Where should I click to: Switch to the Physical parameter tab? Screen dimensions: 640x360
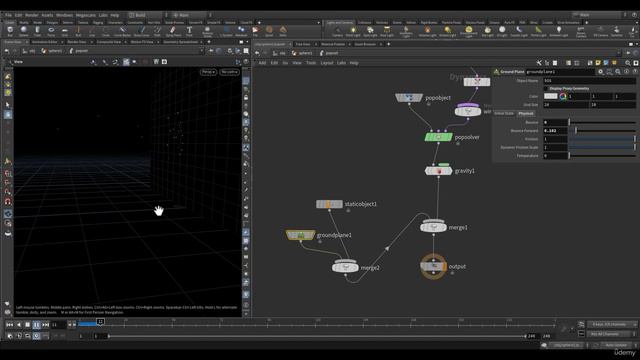(526, 113)
